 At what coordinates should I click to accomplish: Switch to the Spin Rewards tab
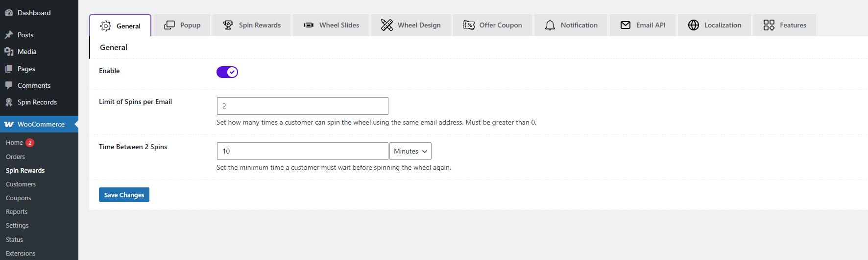point(252,25)
